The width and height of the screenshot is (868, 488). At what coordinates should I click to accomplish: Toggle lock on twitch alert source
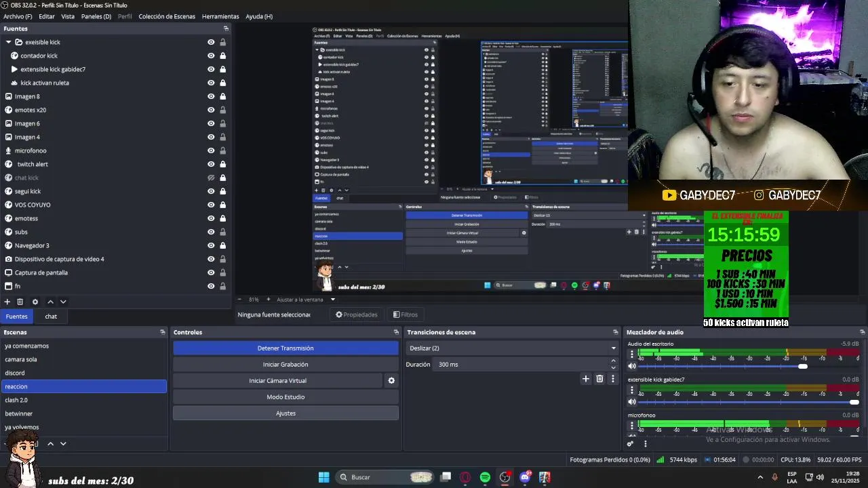coord(222,164)
